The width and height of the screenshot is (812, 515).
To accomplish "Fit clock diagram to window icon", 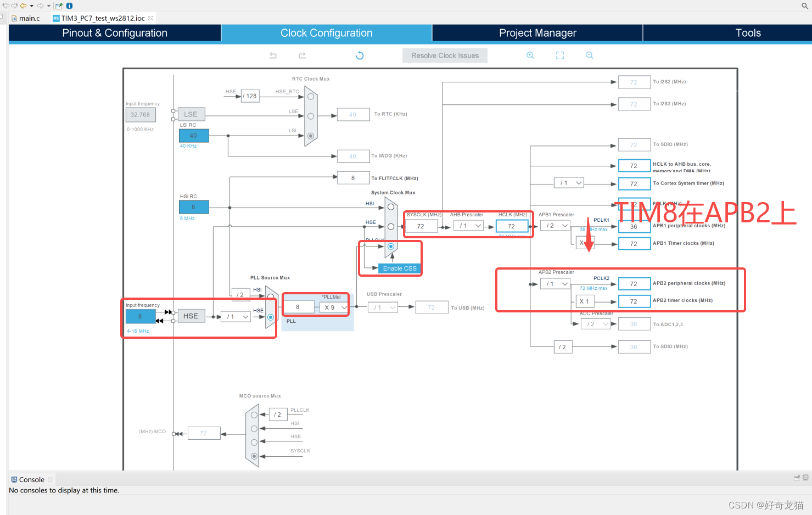I will (x=560, y=55).
